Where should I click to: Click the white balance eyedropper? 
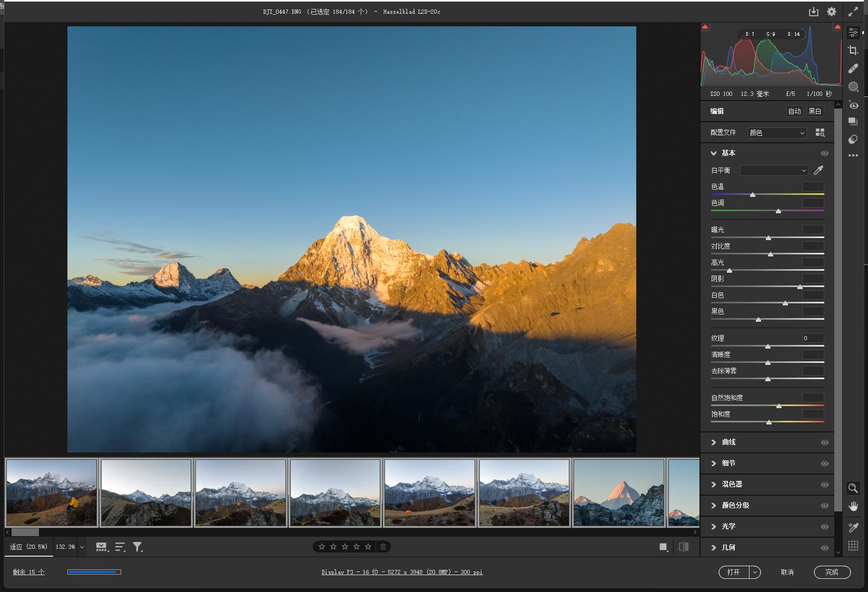click(x=818, y=170)
